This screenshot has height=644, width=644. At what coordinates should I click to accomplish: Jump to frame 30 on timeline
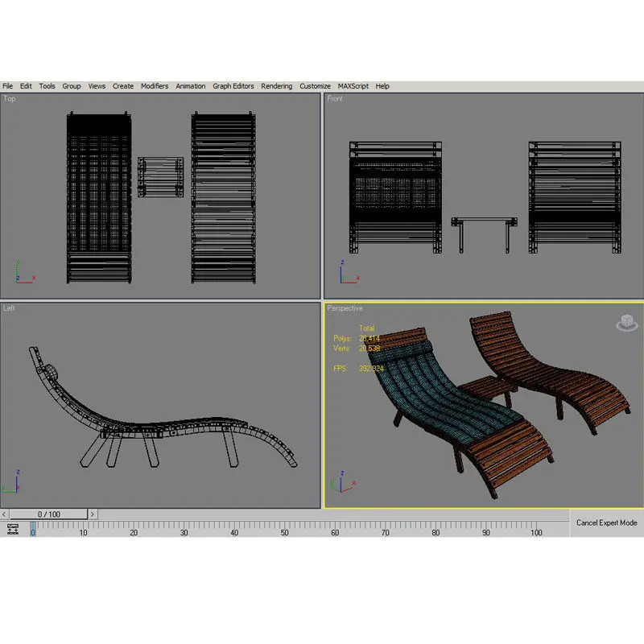pyautogui.click(x=184, y=532)
